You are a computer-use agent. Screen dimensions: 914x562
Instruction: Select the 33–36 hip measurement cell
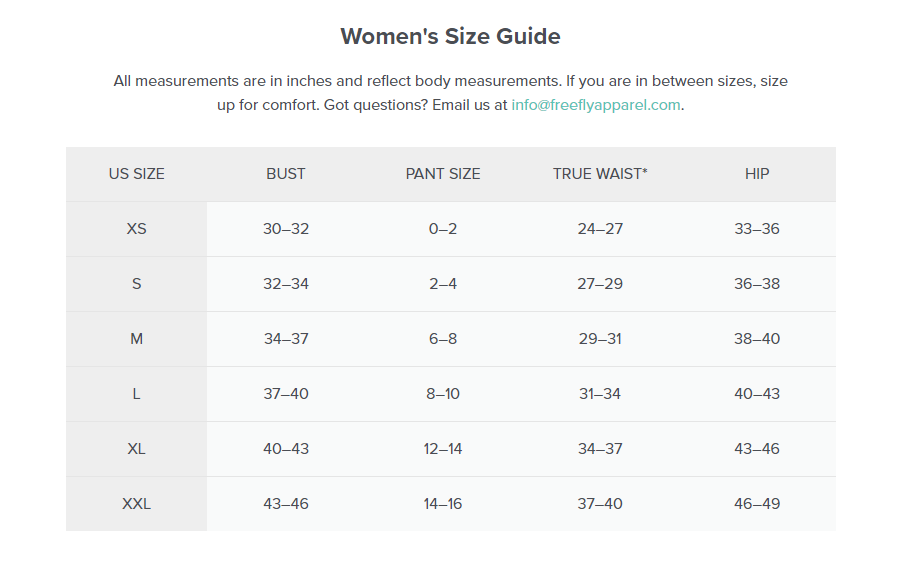point(757,229)
